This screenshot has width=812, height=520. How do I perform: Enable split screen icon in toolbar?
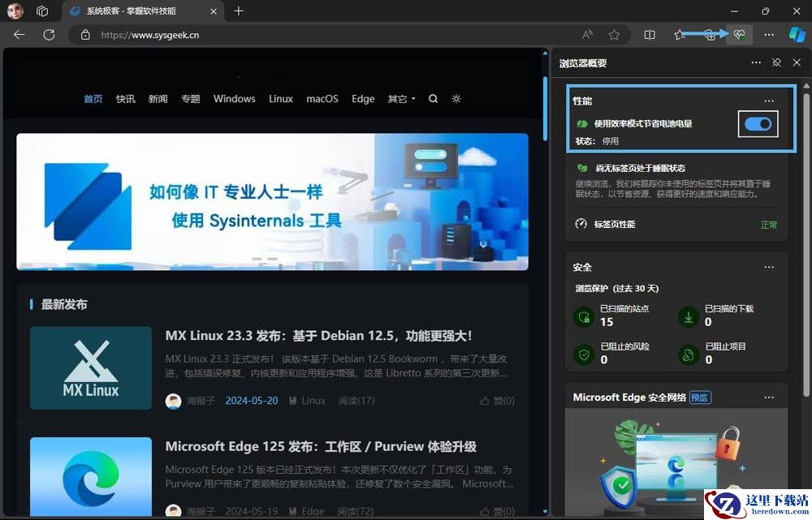[x=650, y=35]
